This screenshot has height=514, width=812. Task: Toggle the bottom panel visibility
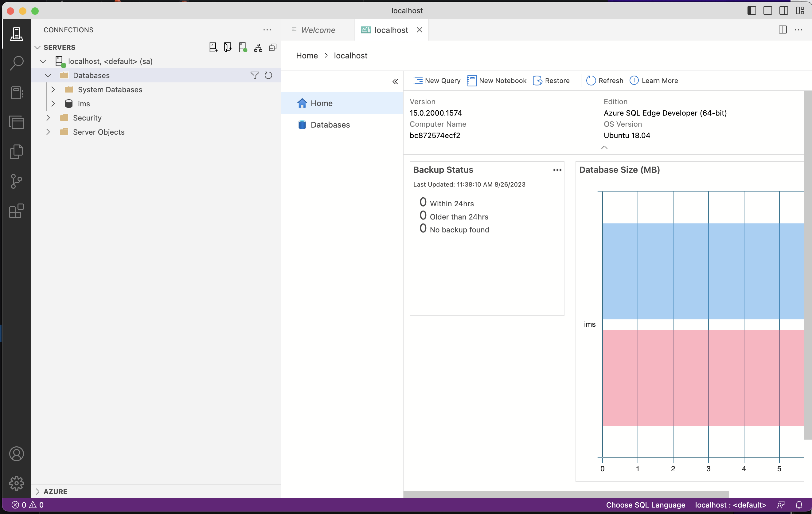coord(768,10)
